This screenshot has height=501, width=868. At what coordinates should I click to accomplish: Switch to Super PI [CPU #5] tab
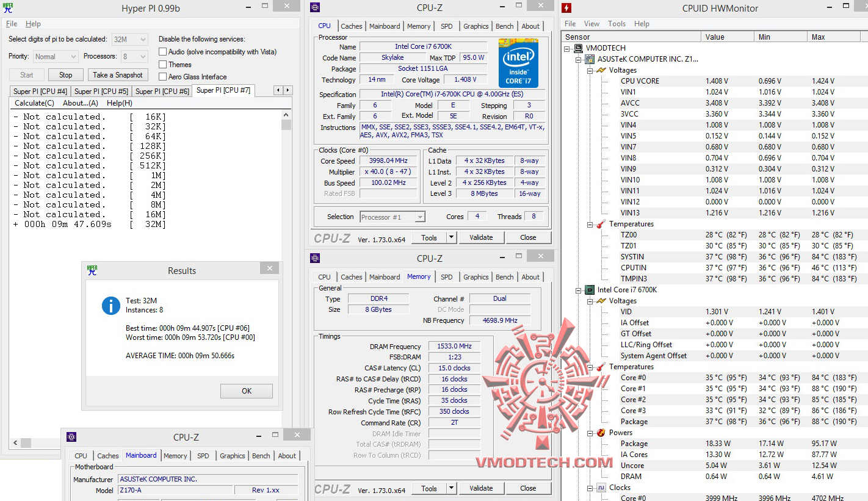click(x=101, y=91)
